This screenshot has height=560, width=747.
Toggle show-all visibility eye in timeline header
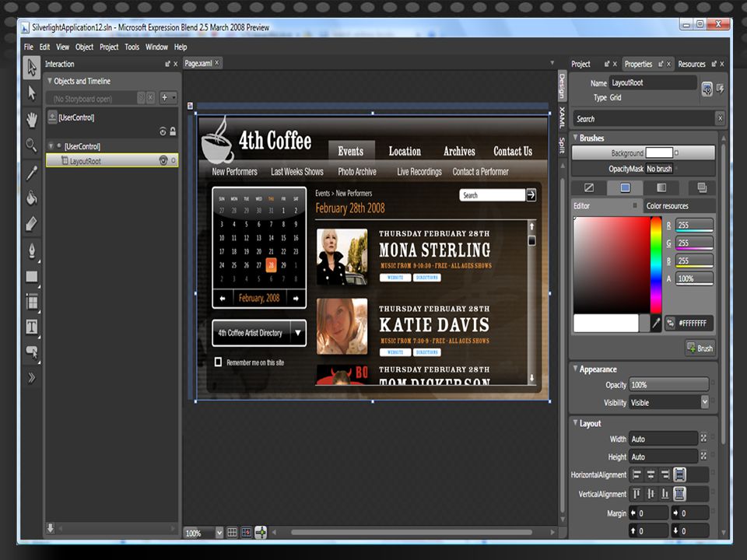[163, 131]
